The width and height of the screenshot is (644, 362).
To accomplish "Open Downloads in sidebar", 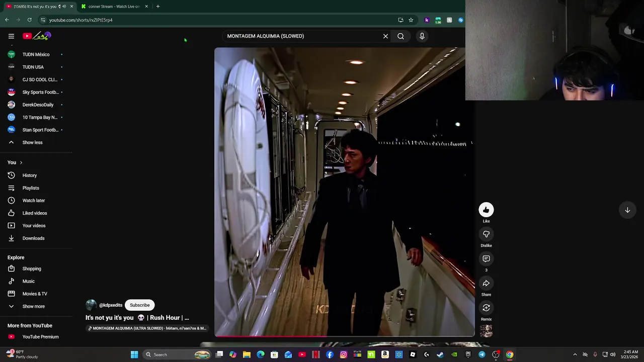I will (x=33, y=238).
